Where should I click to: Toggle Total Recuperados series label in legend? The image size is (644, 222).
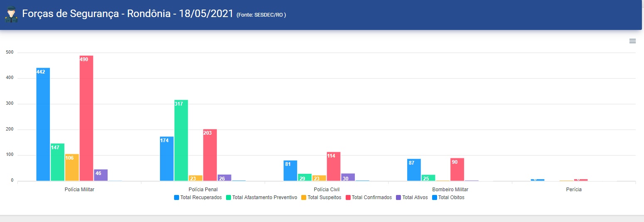point(201,198)
